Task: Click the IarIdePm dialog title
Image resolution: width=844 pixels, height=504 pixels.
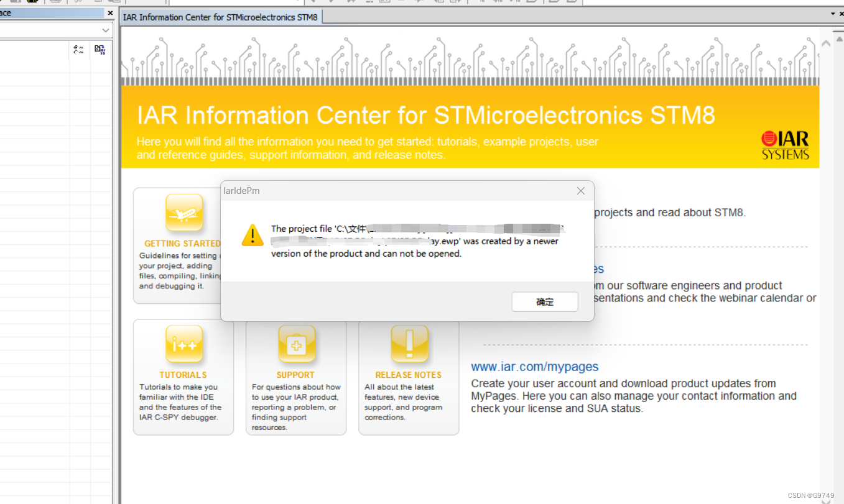Action: click(x=241, y=191)
